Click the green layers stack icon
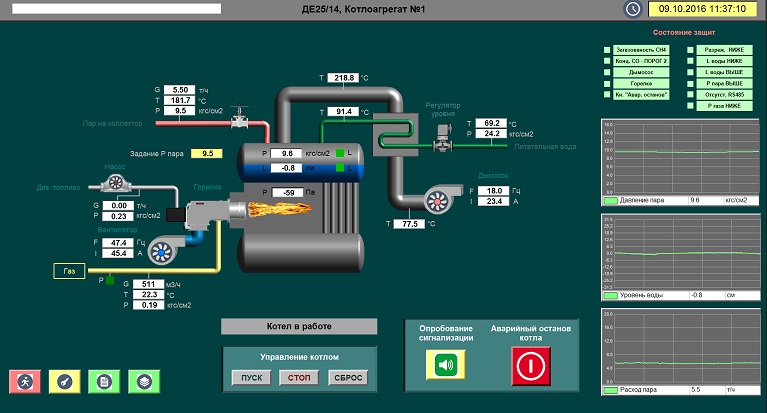This screenshot has height=413, width=767. pos(144,381)
